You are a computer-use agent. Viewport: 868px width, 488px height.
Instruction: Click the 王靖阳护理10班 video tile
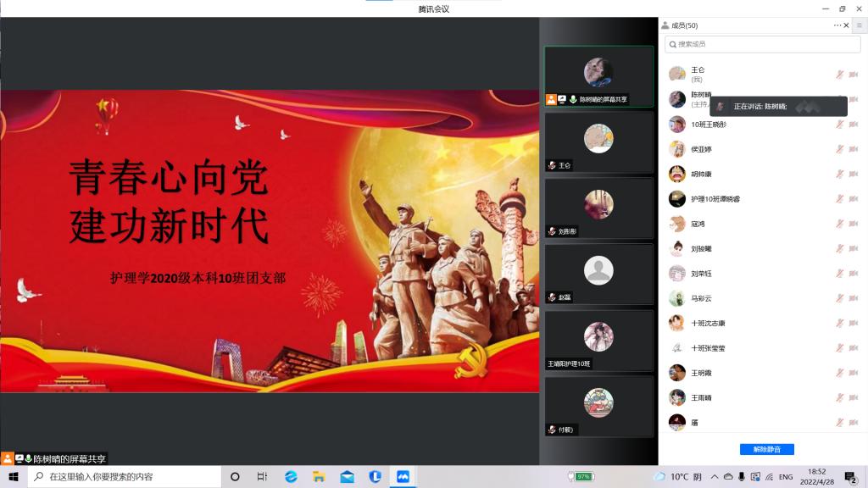pos(598,340)
